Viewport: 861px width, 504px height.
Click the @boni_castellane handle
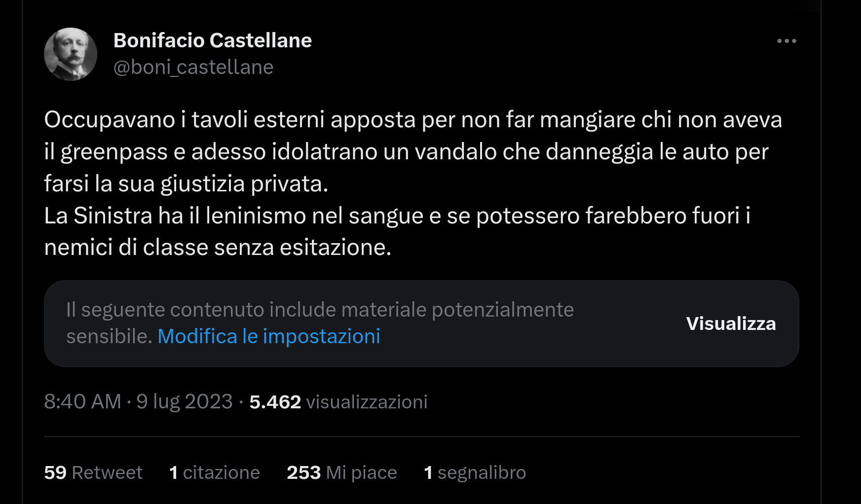[x=193, y=67]
